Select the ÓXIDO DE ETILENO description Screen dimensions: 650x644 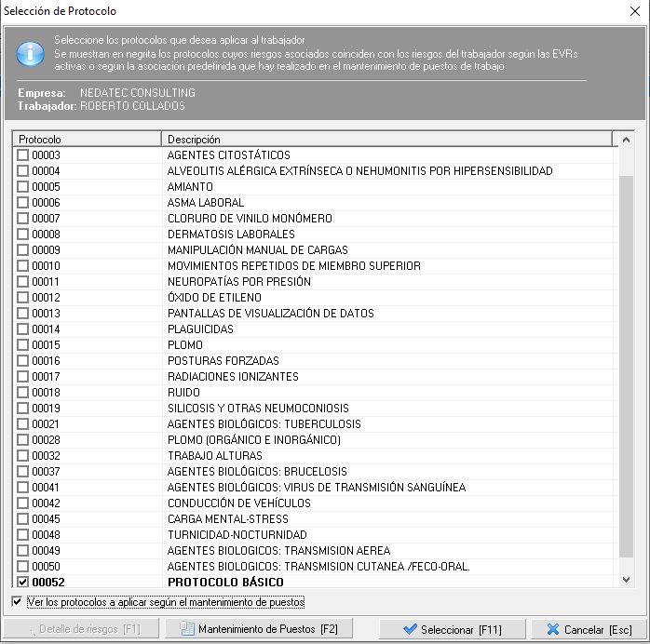(x=214, y=298)
